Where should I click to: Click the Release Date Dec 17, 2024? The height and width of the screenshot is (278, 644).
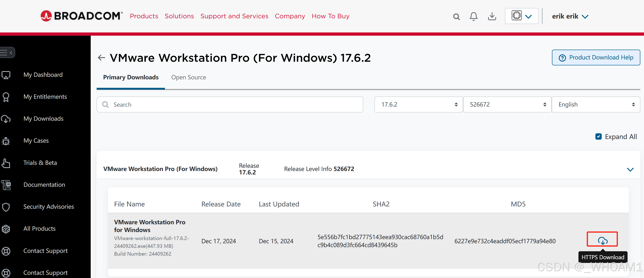coord(218,241)
